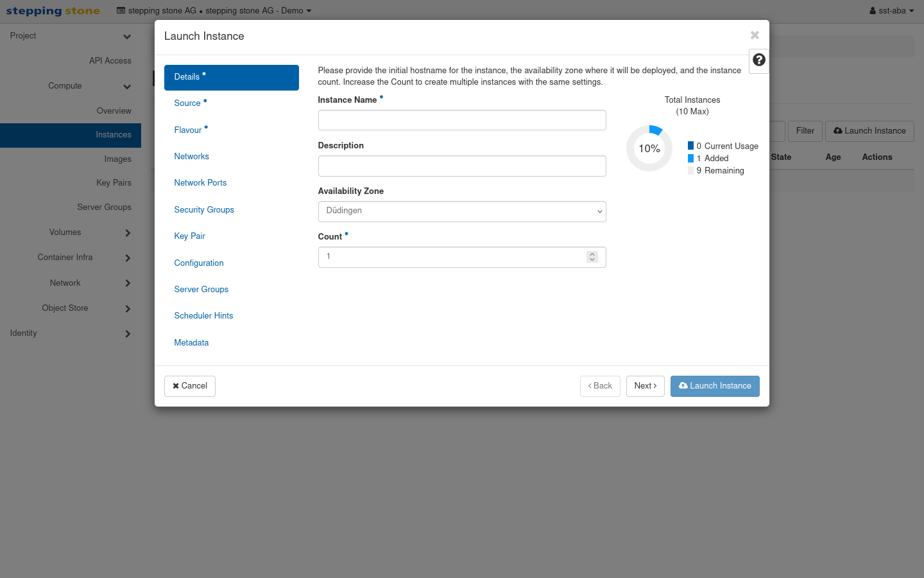Screen dimensions: 924x578
Task: Click the stepping stone logo
Action: point(53,11)
